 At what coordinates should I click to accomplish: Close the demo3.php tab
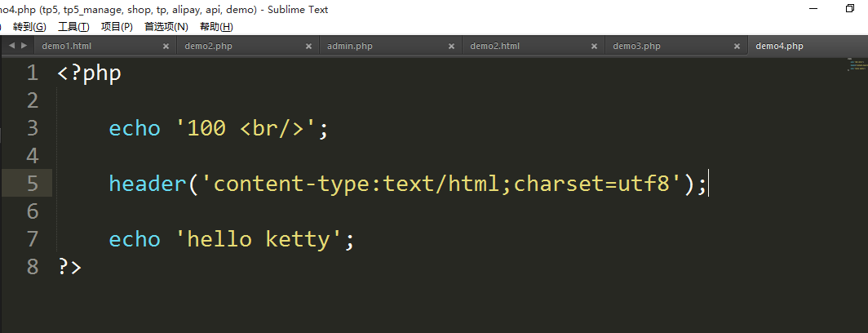click(737, 47)
